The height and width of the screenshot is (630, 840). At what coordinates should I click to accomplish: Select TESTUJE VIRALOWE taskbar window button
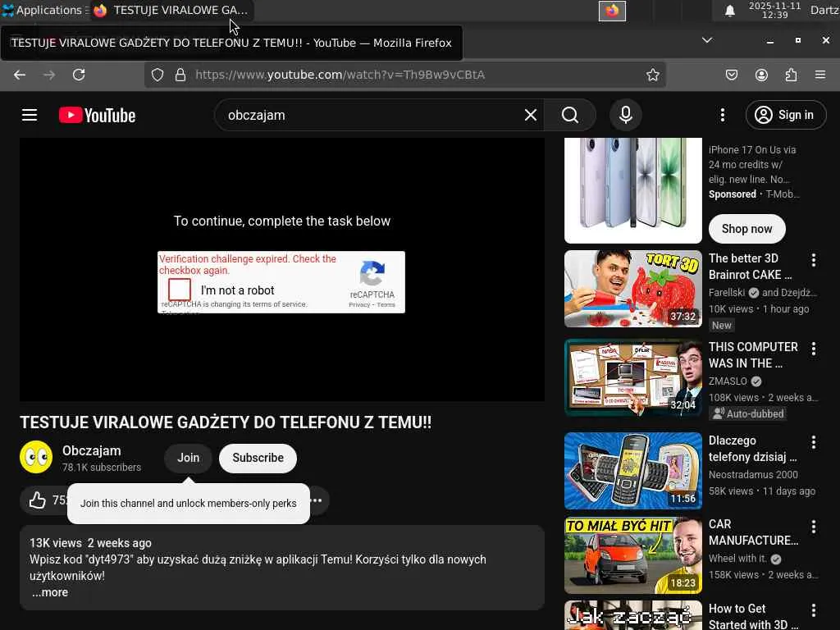[x=171, y=10]
